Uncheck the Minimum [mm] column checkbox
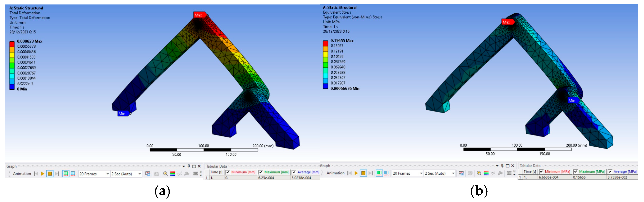The width and height of the screenshot is (644, 202). (228, 172)
